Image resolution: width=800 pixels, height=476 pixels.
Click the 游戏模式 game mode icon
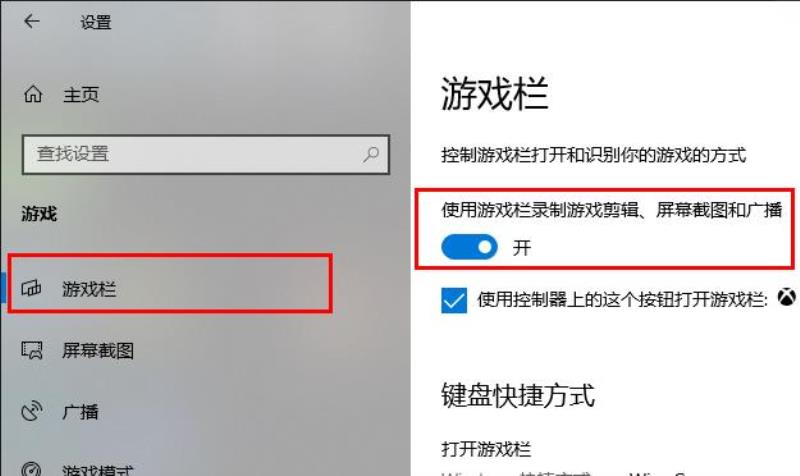[32, 469]
